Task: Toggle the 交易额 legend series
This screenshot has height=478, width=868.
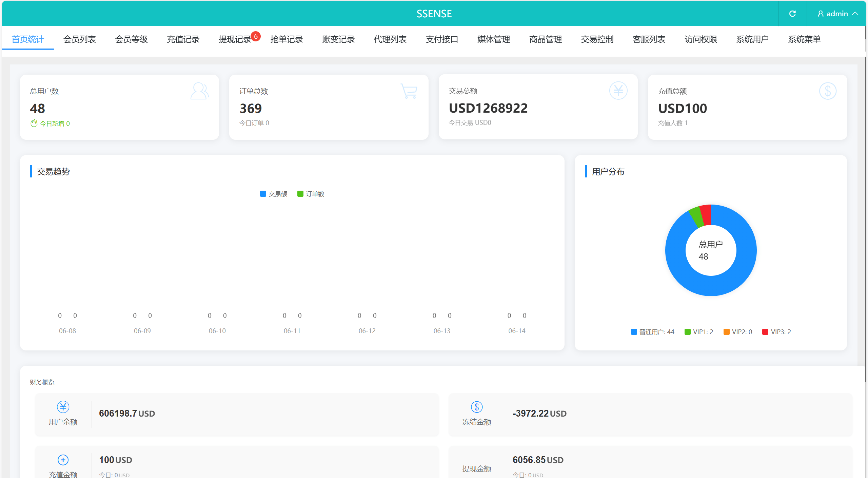Action: pos(274,194)
